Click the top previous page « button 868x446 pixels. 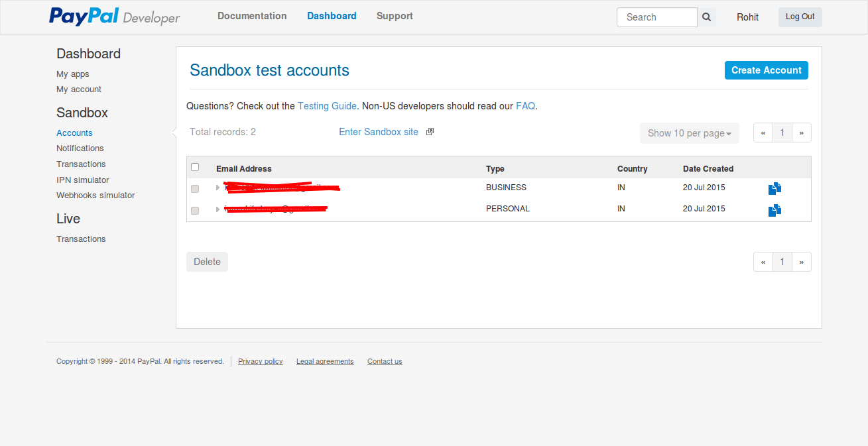tap(763, 133)
